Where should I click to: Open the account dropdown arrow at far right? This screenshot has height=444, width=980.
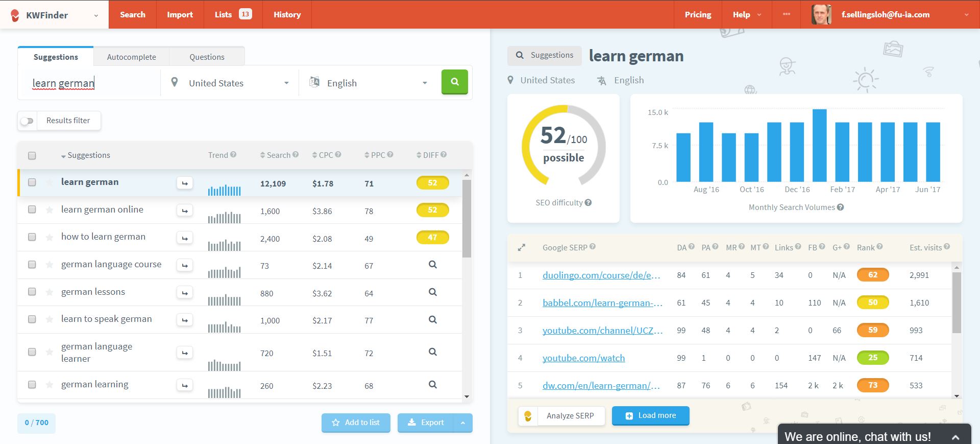pos(966,15)
